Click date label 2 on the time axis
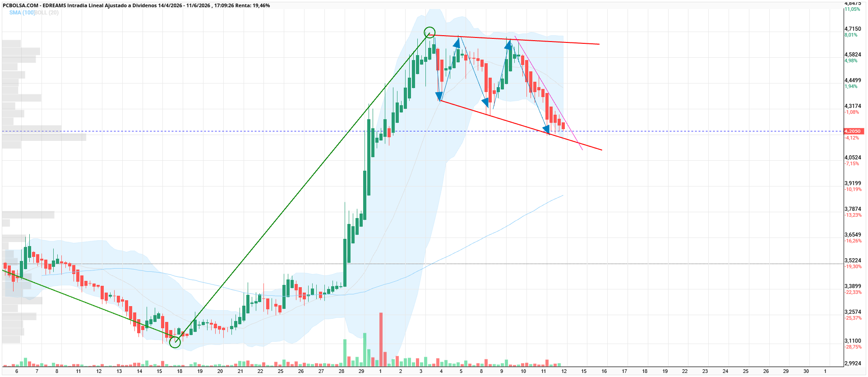This screenshot has height=377, width=868. (401, 372)
